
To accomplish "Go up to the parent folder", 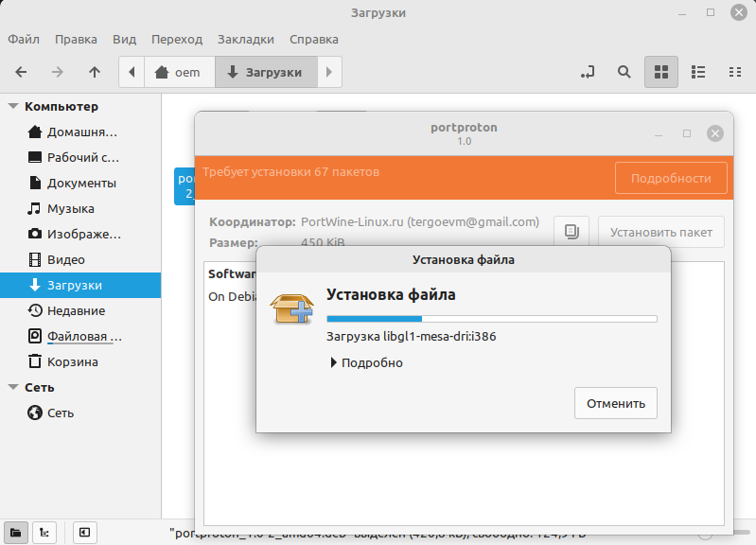I will [95, 72].
